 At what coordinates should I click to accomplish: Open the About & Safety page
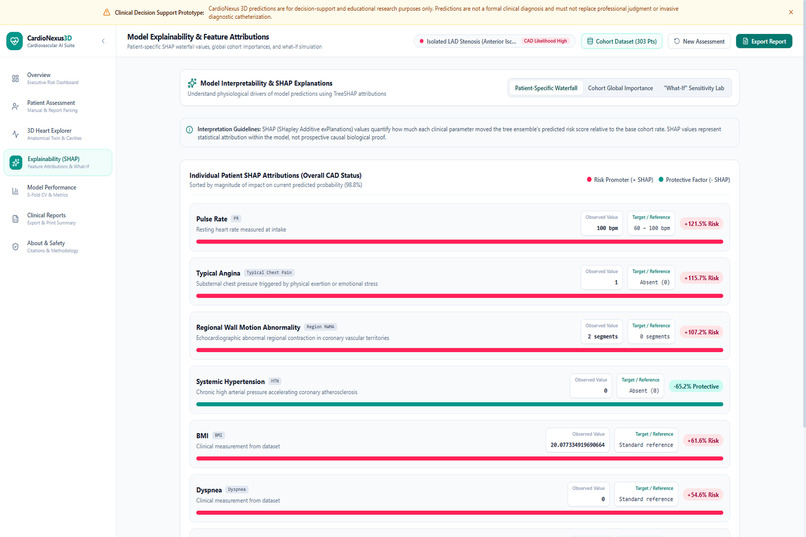click(58, 247)
